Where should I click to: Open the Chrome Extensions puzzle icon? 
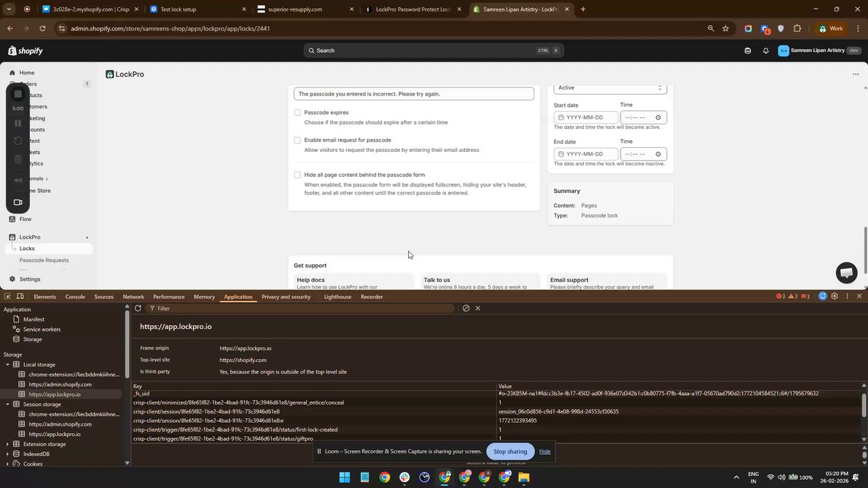[x=797, y=28]
